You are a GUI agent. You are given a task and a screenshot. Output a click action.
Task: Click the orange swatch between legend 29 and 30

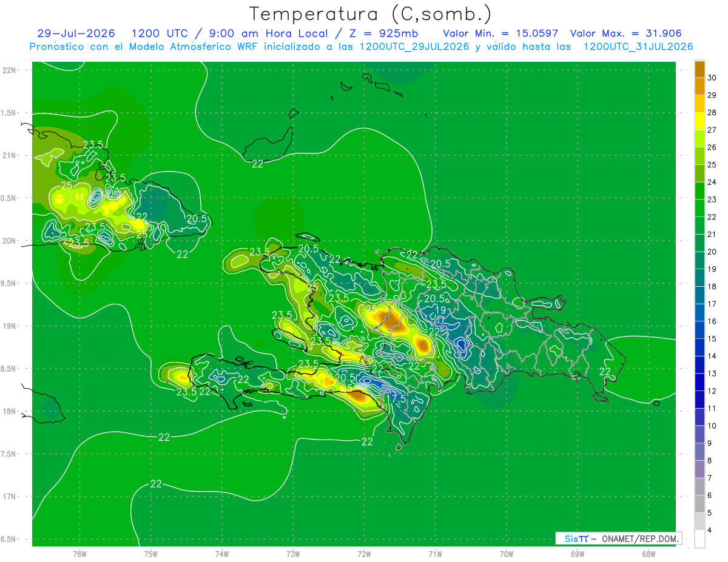point(699,87)
